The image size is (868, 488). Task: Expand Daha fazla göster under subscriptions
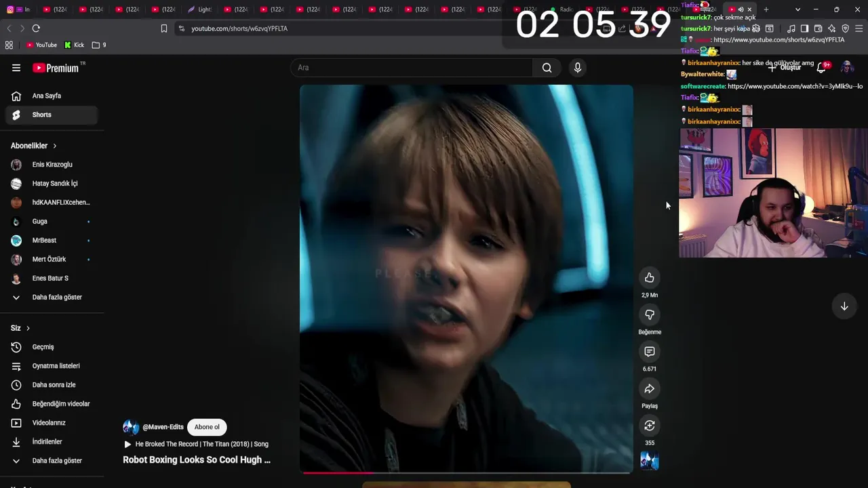[52, 298]
